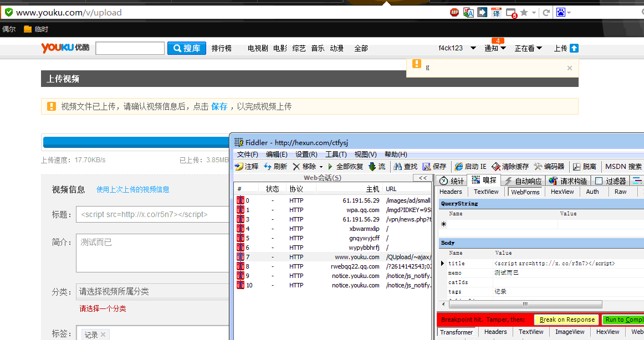644x340 pixels.
Task: Open Fiddler 编辑(E) menu
Action: (x=277, y=154)
